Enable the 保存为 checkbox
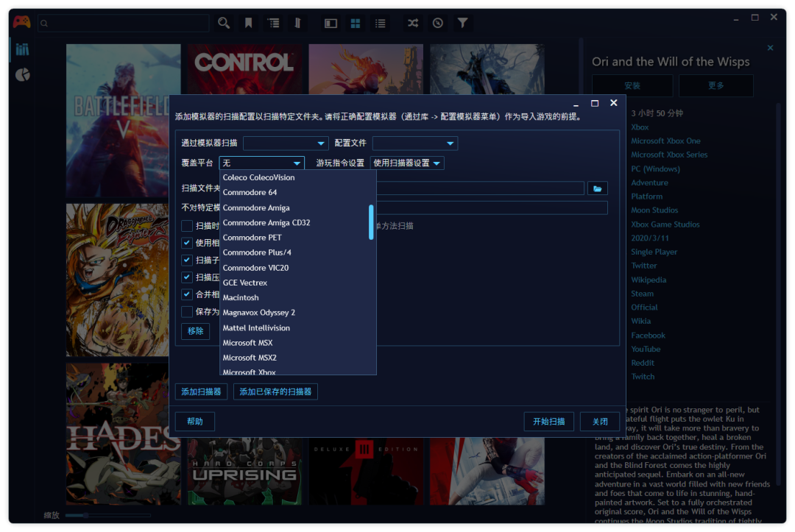The width and height of the screenshot is (795, 532). click(x=186, y=312)
